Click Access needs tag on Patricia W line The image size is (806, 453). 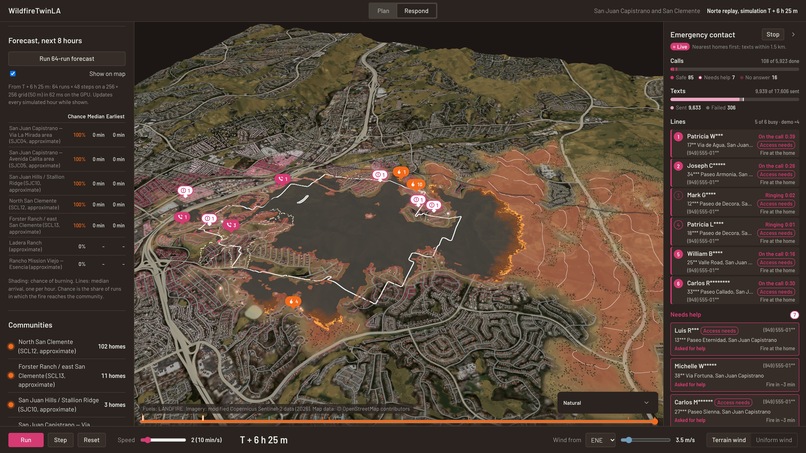tap(776, 145)
